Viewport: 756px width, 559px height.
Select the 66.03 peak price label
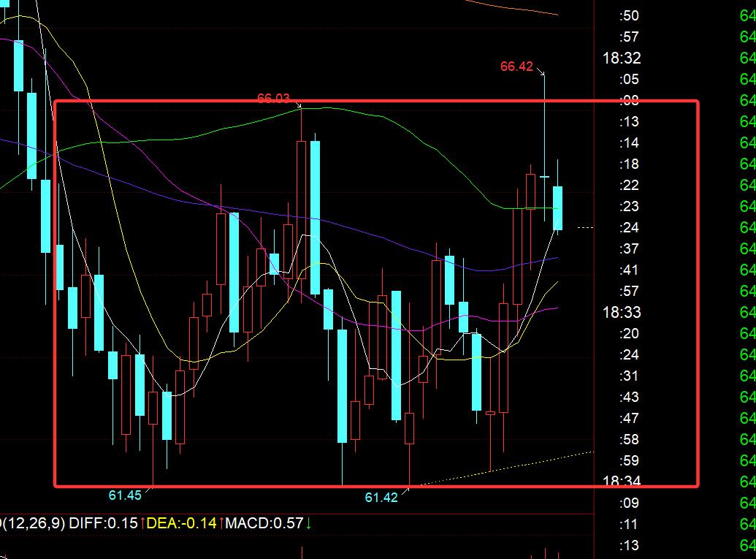pos(273,99)
